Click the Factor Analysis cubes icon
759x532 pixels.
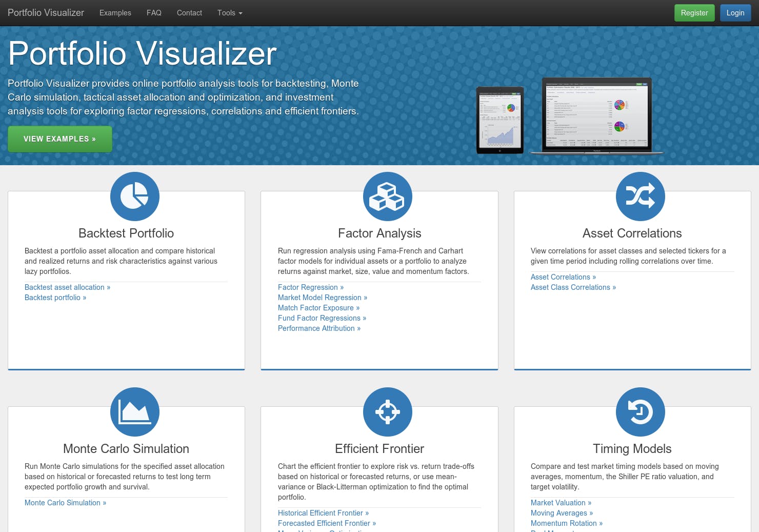388,196
